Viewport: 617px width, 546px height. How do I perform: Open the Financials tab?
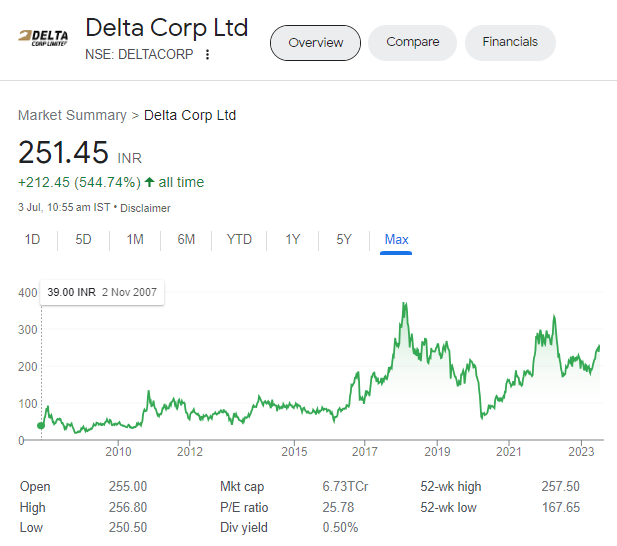[510, 43]
